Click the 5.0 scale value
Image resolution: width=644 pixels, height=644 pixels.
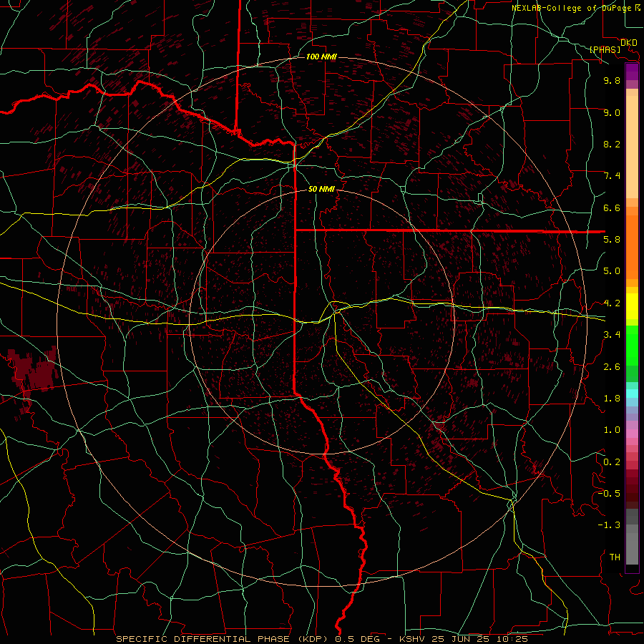[x=612, y=271]
